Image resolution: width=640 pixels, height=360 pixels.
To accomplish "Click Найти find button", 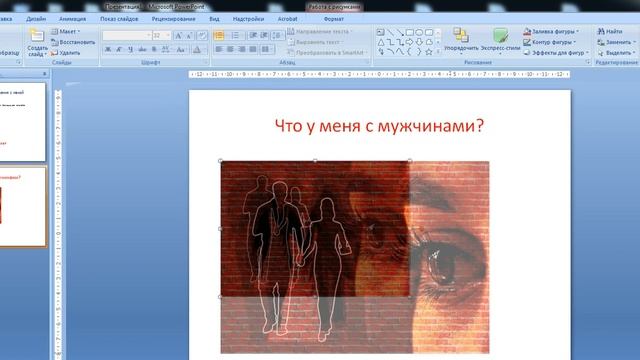I will [610, 31].
